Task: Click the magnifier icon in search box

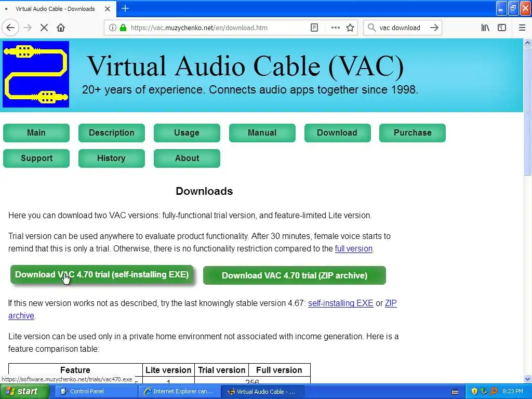Action: tap(372, 28)
